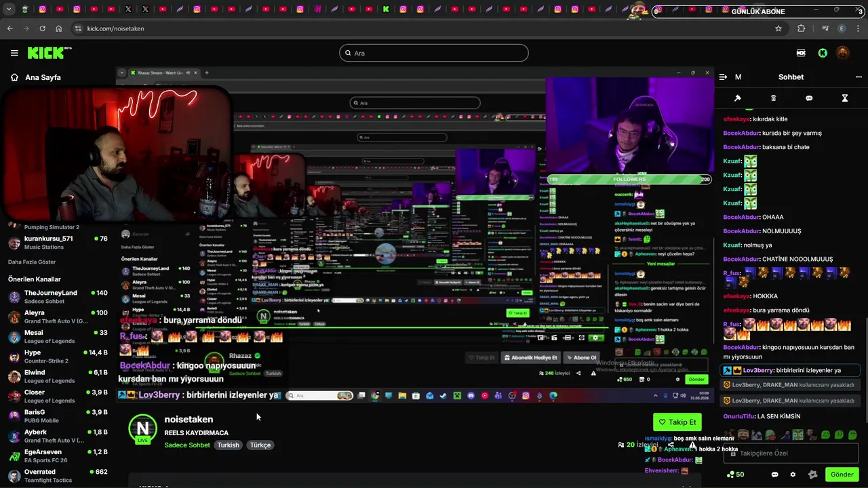
Task: Open EgeArseven EA Sports FC channel
Action: pyautogui.click(x=58, y=456)
